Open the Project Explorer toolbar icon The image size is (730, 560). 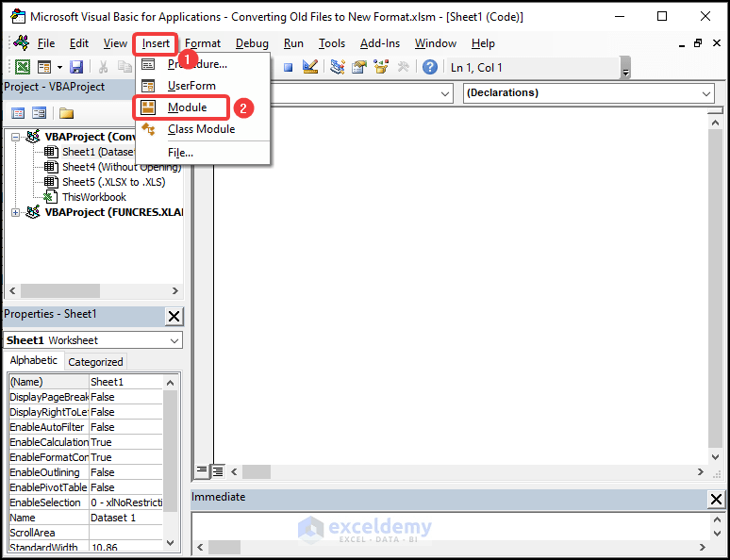[x=337, y=68]
